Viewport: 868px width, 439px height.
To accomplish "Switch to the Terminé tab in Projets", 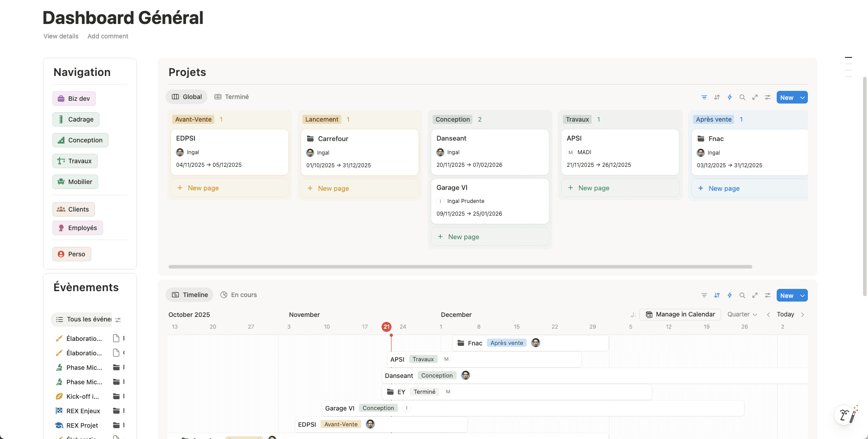I will click(x=231, y=96).
